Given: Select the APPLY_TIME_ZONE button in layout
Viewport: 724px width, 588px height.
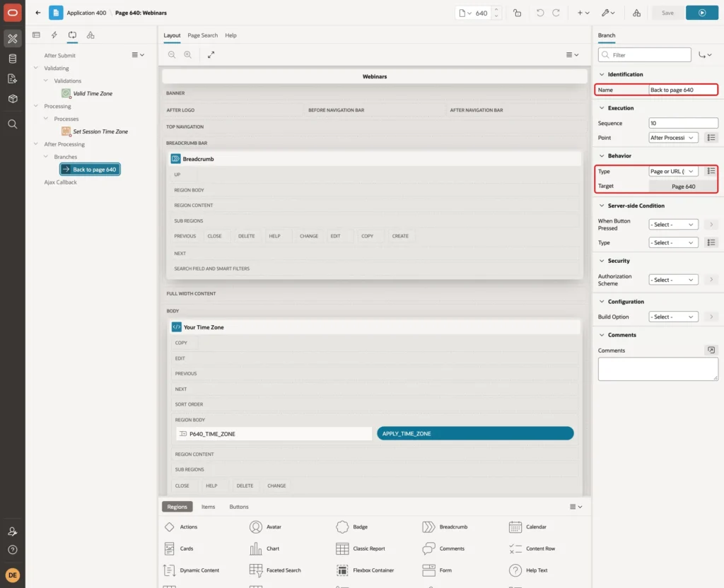Looking at the screenshot, I should click(475, 433).
